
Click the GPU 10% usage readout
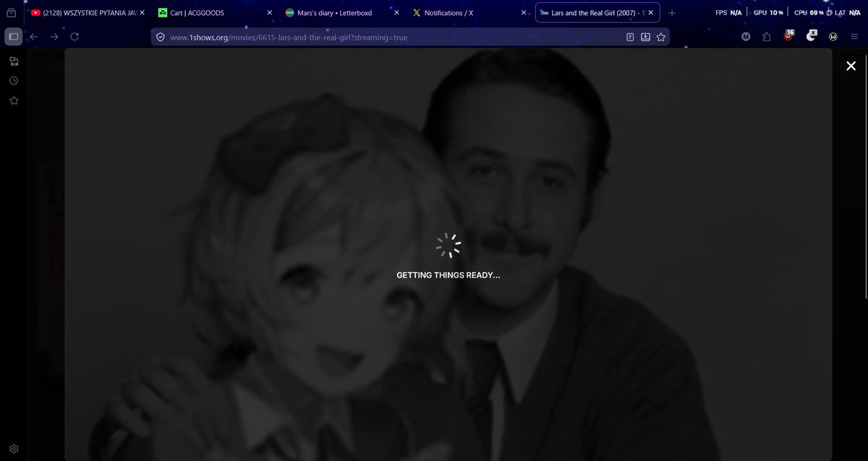point(770,13)
